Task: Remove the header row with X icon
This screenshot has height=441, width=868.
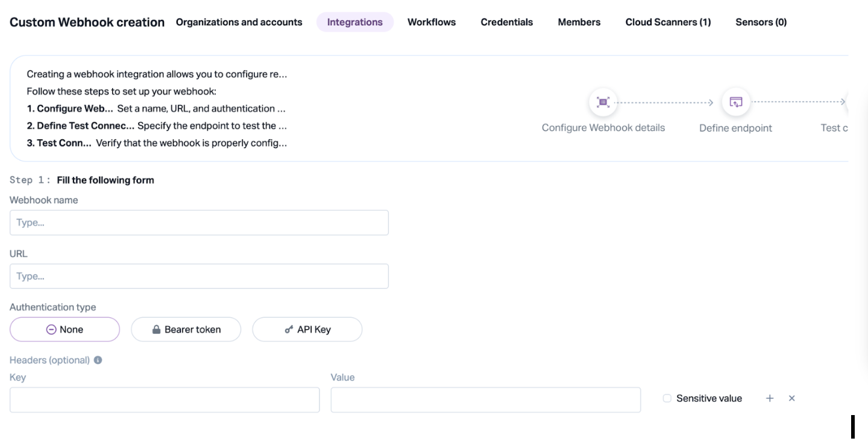Action: pos(792,398)
